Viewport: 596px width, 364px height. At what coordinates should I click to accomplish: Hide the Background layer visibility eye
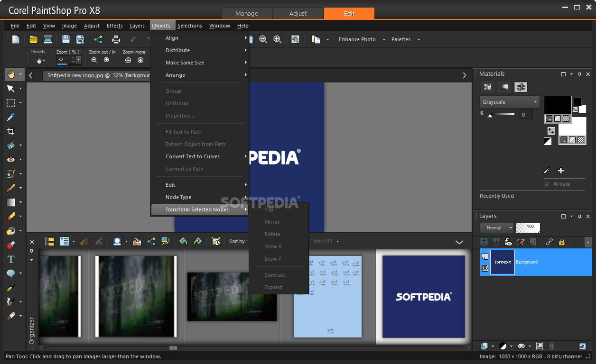pyautogui.click(x=485, y=268)
